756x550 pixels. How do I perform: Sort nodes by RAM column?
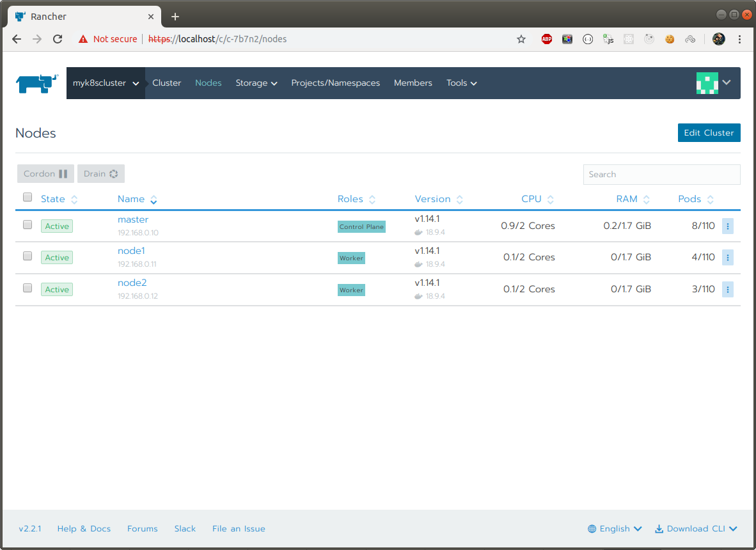633,199
